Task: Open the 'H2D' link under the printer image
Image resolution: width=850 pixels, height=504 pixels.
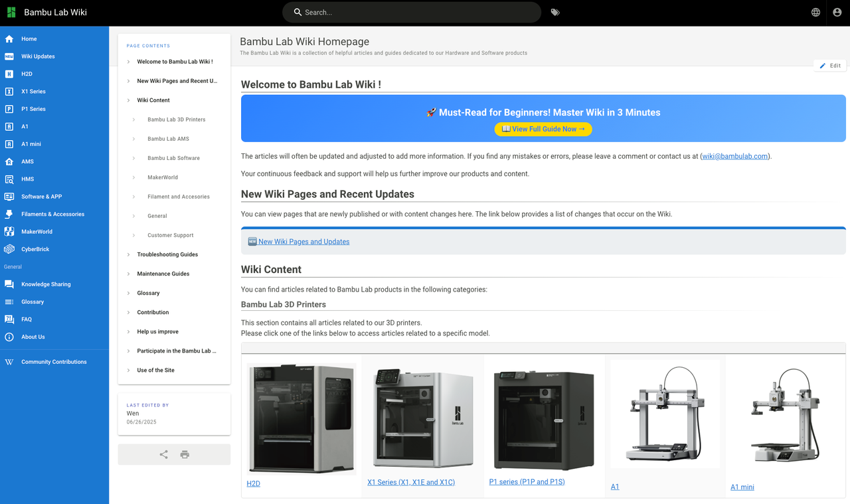Action: 253,483
